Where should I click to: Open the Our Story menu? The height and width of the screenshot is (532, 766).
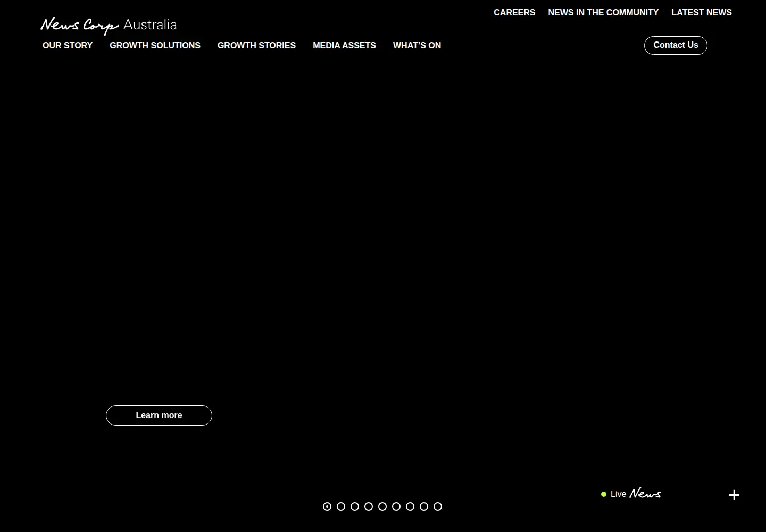[x=68, y=46]
